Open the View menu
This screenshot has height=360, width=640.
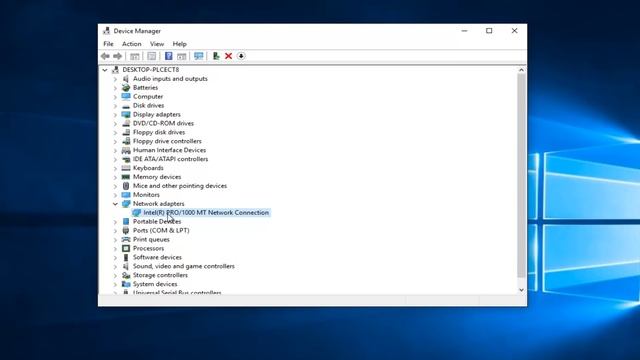click(157, 44)
